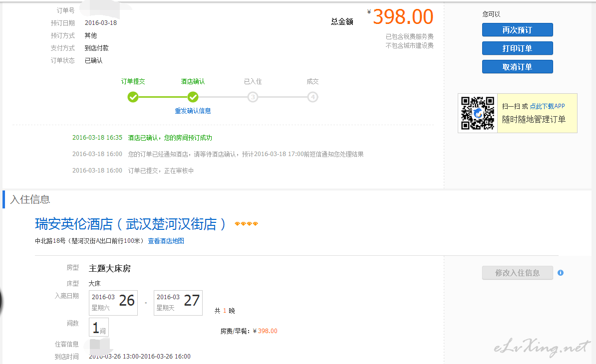Click the 到店付款 payment method value
The width and height of the screenshot is (596, 364).
(x=96, y=48)
